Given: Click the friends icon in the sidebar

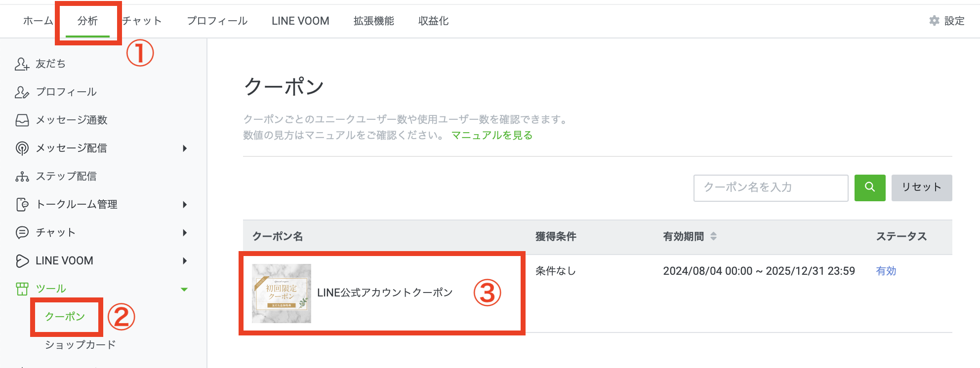Looking at the screenshot, I should click(22, 64).
